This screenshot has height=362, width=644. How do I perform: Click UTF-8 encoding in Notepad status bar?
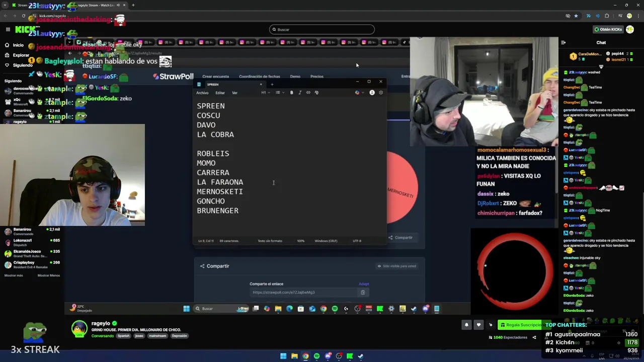(357, 241)
